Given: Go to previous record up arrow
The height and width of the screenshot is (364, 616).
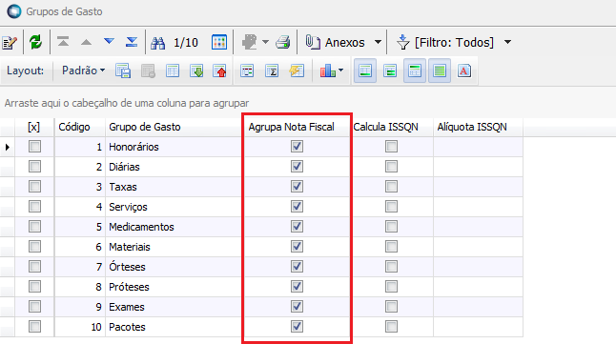Looking at the screenshot, I should click(x=86, y=42).
